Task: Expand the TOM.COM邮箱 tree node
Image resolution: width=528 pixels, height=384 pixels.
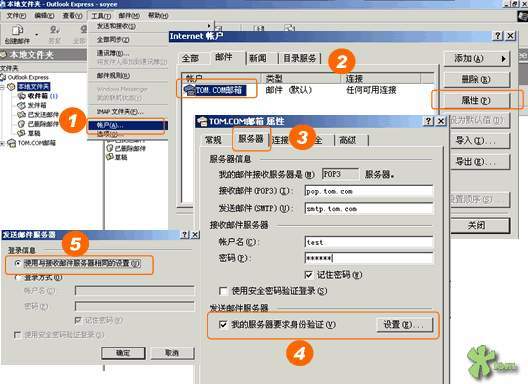Action: pyautogui.click(x=2, y=143)
